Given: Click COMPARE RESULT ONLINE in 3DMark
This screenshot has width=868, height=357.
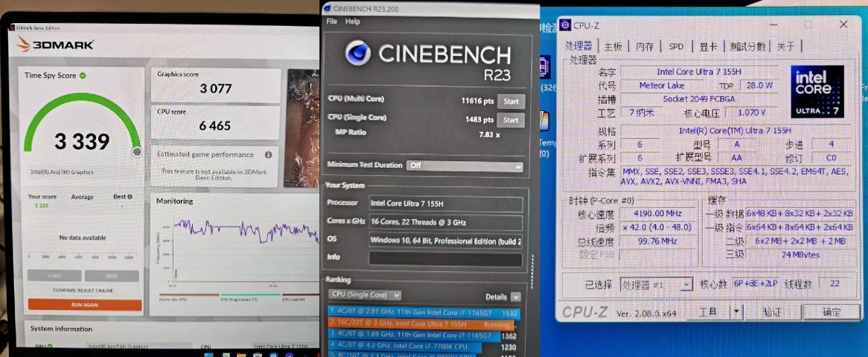Looking at the screenshot, I should [x=83, y=291].
